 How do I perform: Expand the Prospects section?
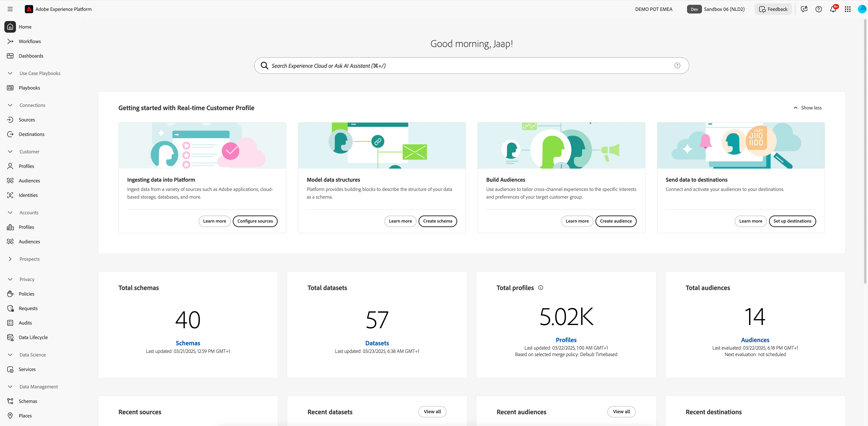(10, 259)
